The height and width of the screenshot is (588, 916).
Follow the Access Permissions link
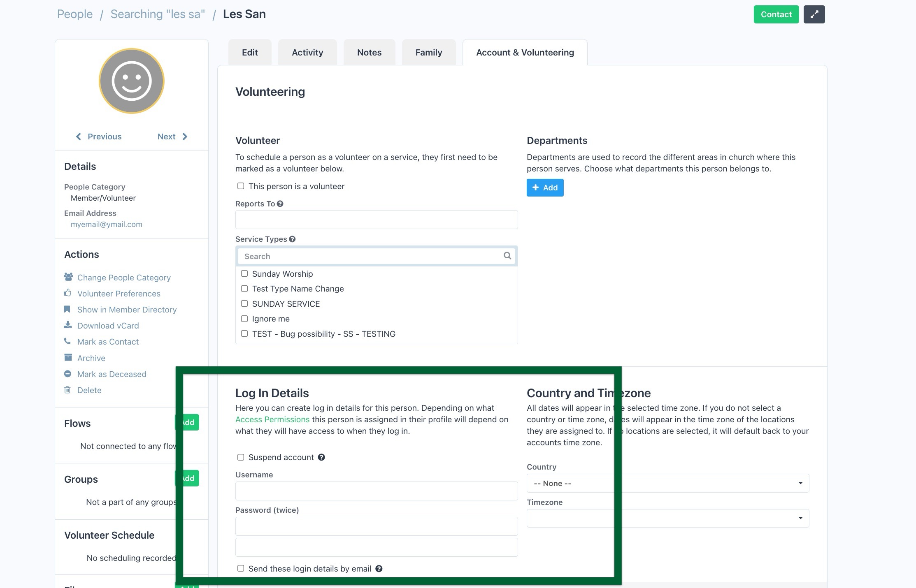(272, 419)
